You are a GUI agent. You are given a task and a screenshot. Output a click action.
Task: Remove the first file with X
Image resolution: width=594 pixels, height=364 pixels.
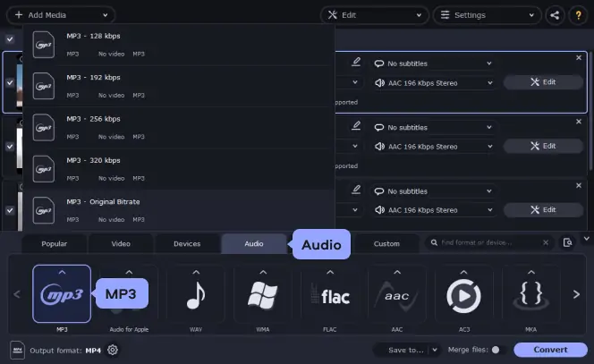coord(579,58)
